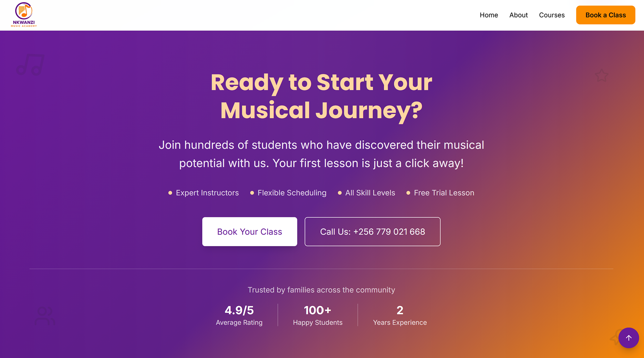Select the 100+ Happy Students stat
The height and width of the screenshot is (358, 644).
(x=318, y=315)
